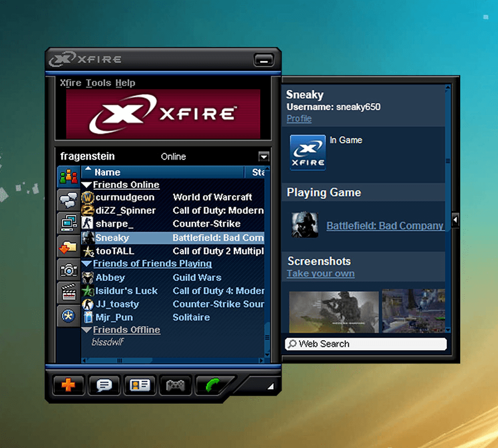The width and height of the screenshot is (498, 448).
Task: Click the green phone voice chat button
Action: [213, 385]
